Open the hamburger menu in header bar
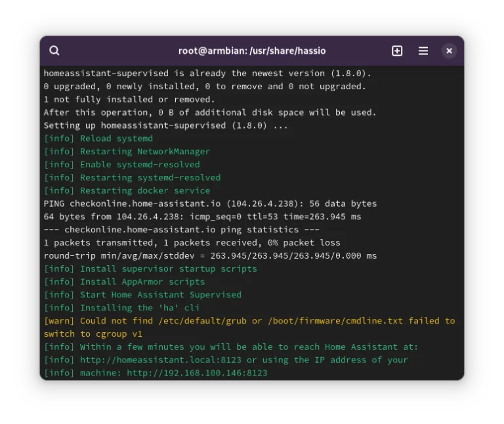 (x=423, y=51)
